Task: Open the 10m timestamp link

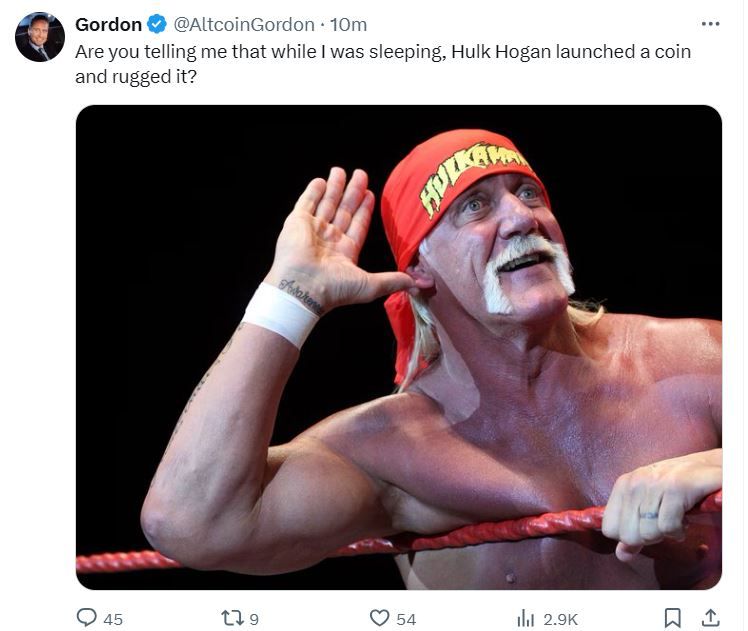Action: pyautogui.click(x=348, y=24)
